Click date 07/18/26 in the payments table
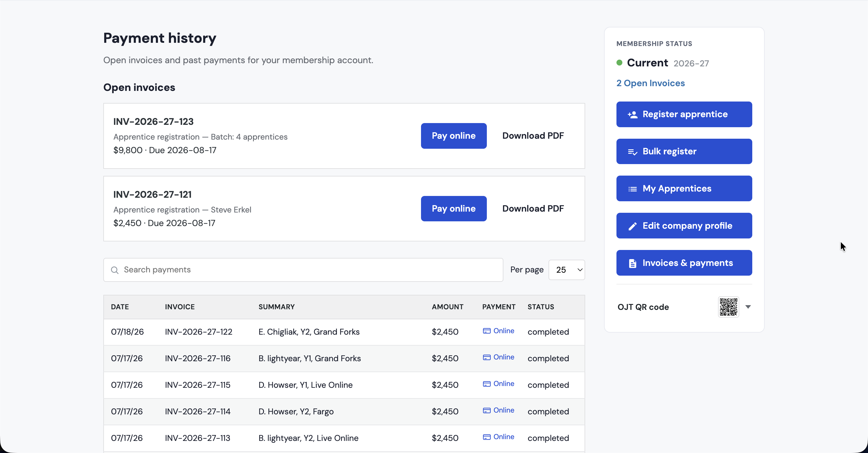 127,332
